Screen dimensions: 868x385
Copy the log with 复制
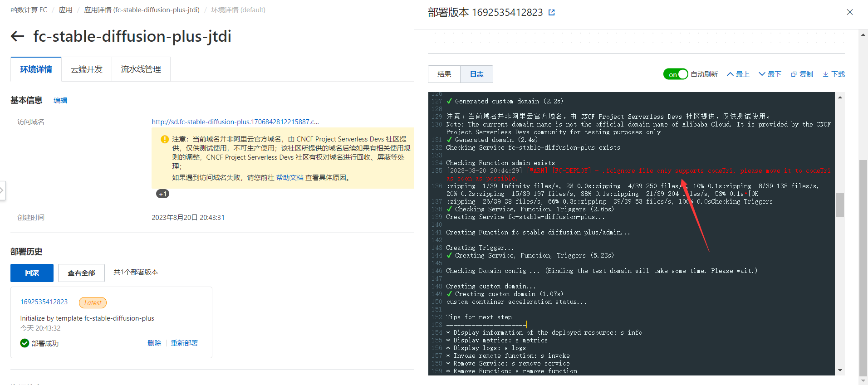pos(802,74)
